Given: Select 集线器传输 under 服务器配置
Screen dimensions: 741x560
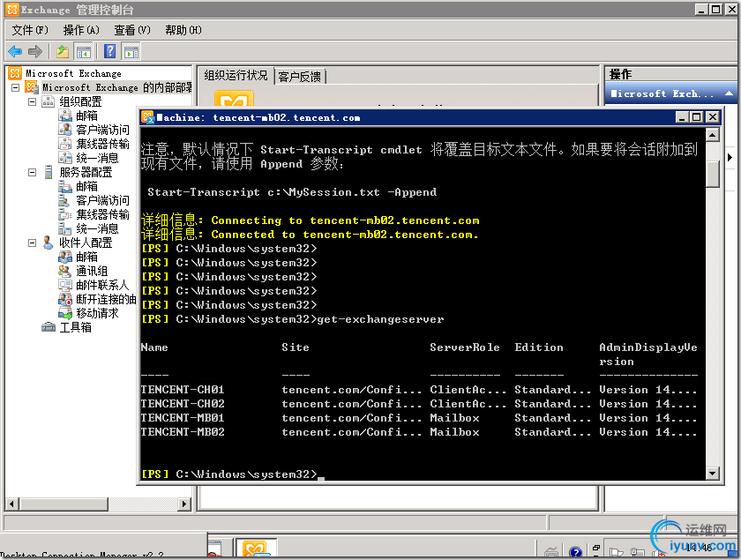Looking at the screenshot, I should pos(102,214).
